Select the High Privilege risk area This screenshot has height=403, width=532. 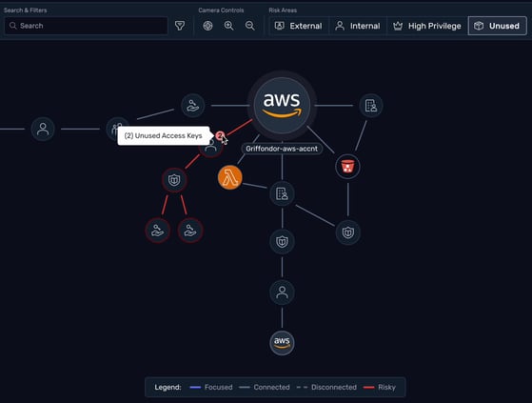[427, 26]
